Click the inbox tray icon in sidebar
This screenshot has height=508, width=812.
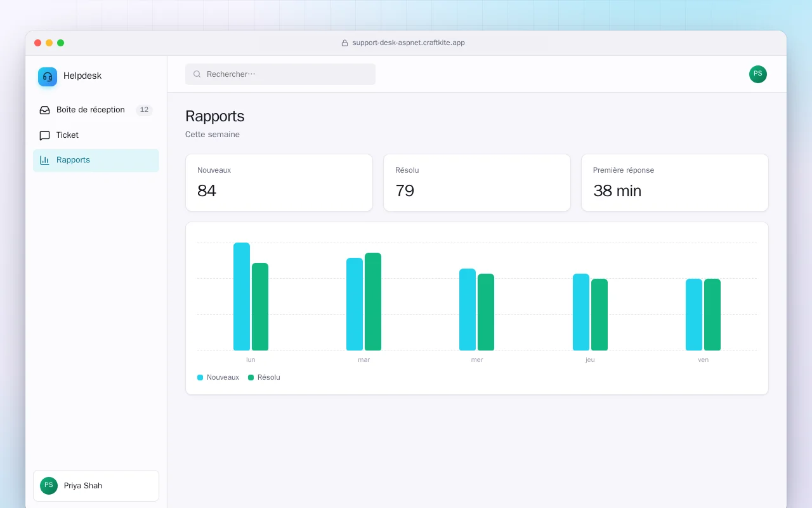tap(44, 110)
